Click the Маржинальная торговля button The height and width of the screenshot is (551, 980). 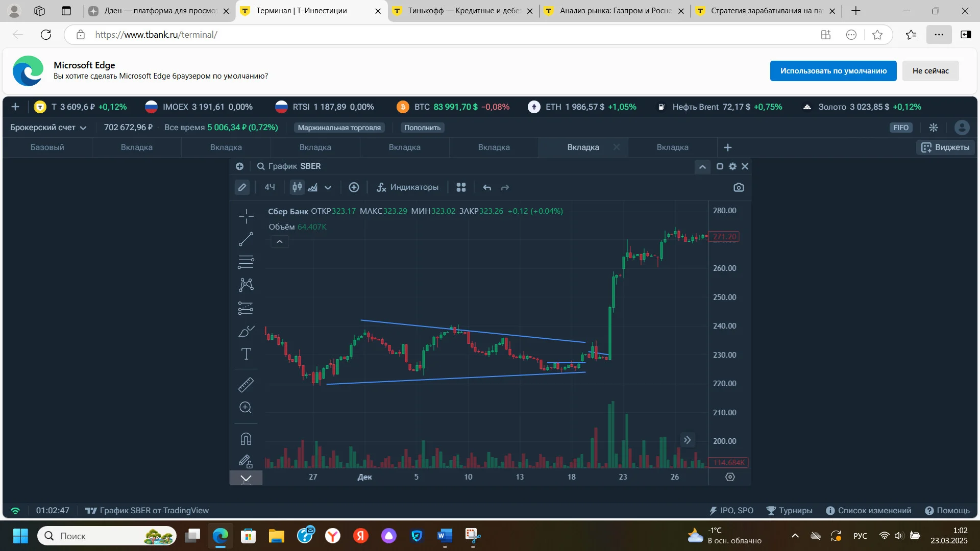coord(339,128)
